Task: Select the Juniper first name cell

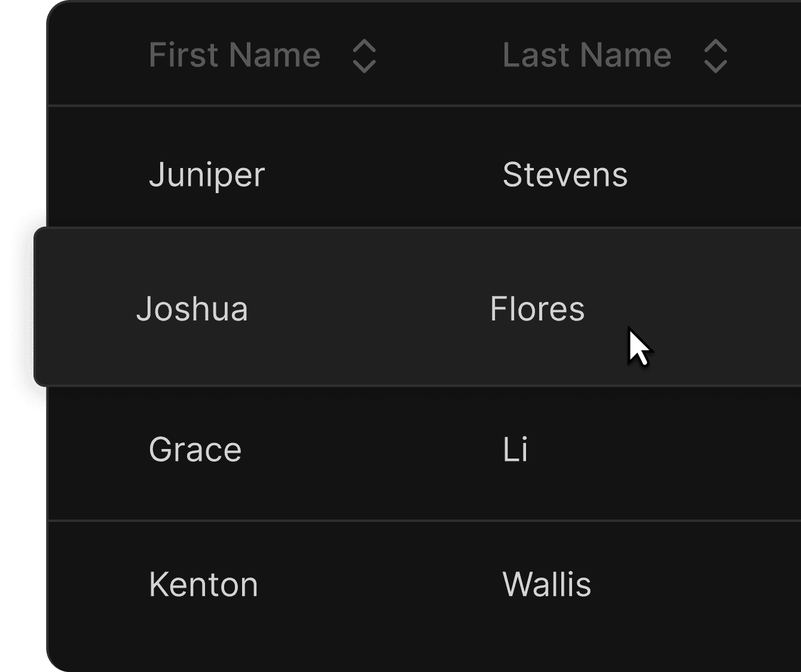Action: pyautogui.click(x=207, y=175)
